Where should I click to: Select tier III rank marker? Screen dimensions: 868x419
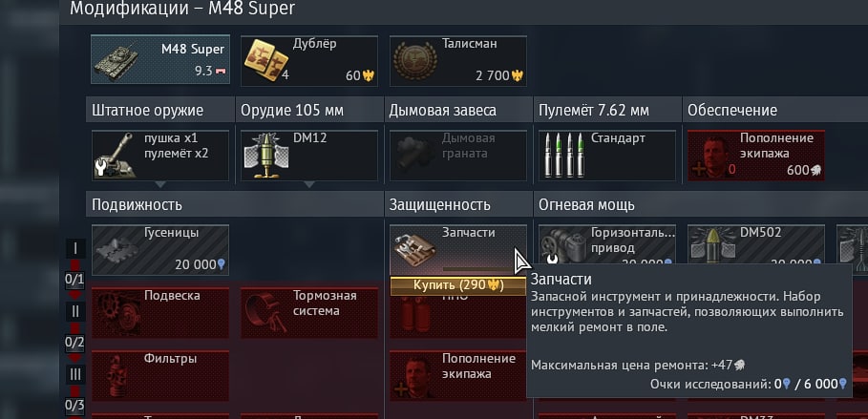[x=75, y=375]
